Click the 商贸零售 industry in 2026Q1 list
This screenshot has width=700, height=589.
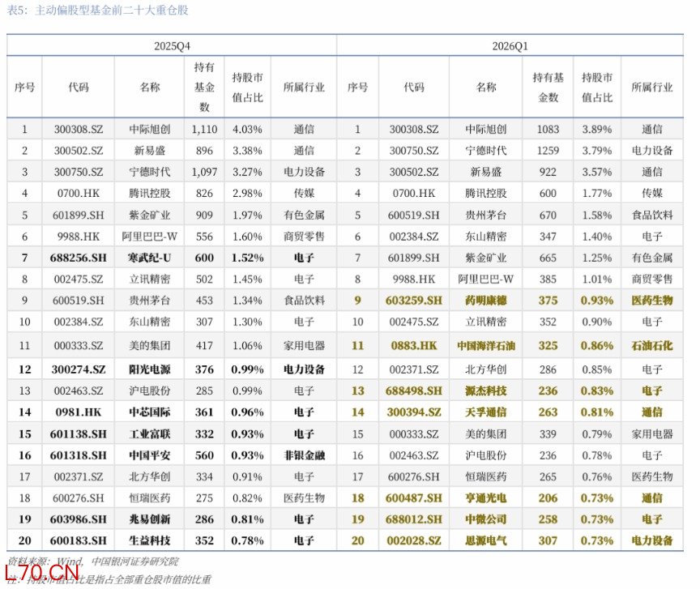[x=651, y=279]
